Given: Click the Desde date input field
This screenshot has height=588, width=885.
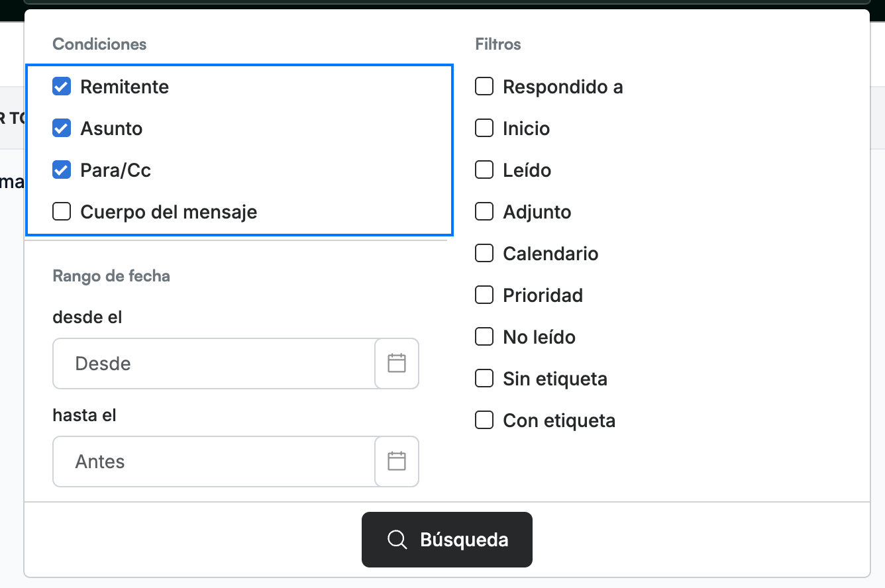Looking at the screenshot, I should [x=214, y=364].
